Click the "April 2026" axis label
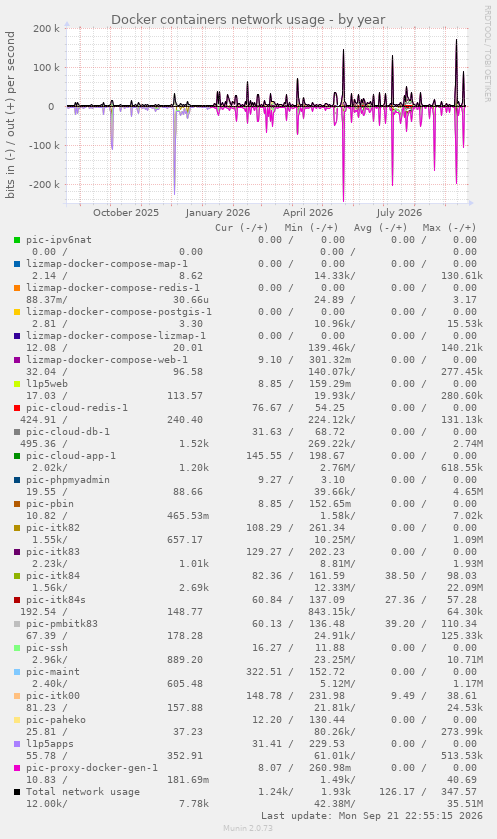 [308, 212]
